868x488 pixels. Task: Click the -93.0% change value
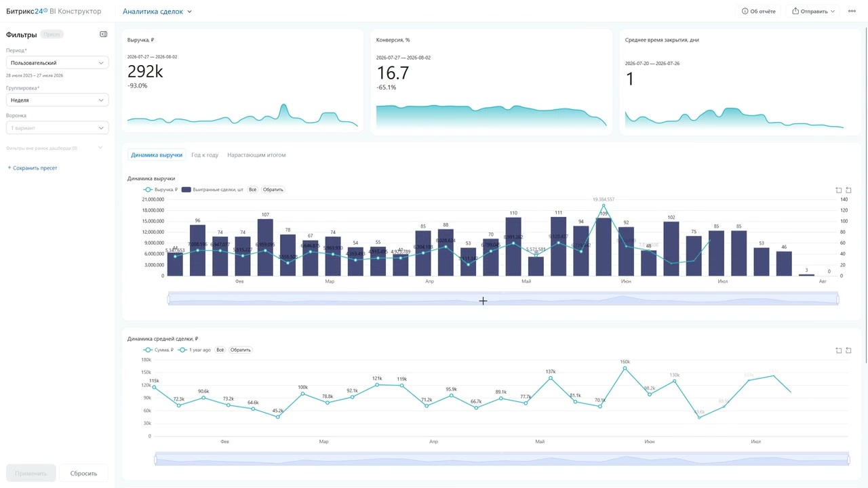pos(137,86)
